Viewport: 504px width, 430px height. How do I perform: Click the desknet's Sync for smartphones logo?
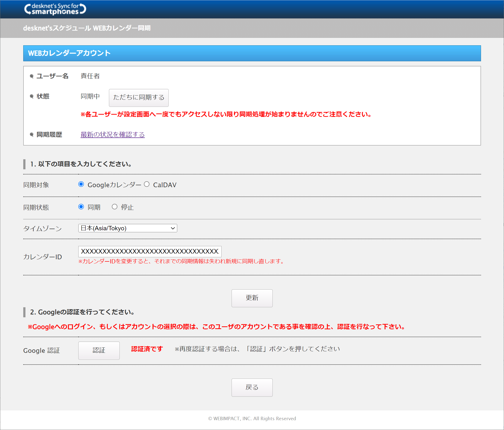55,9
